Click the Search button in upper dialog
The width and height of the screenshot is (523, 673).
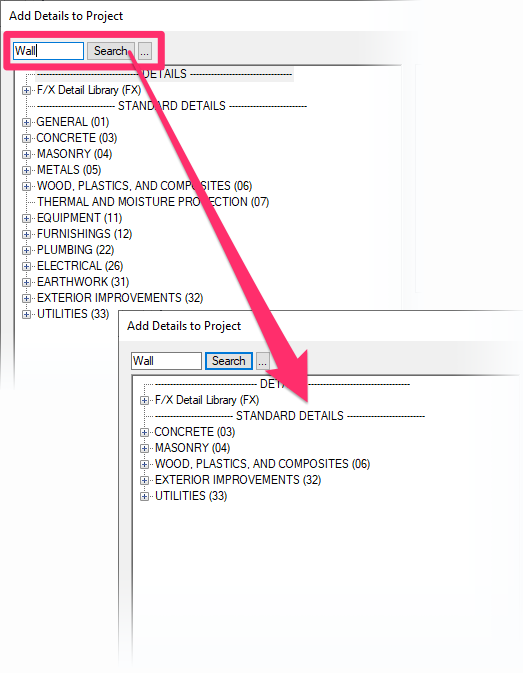pos(111,51)
